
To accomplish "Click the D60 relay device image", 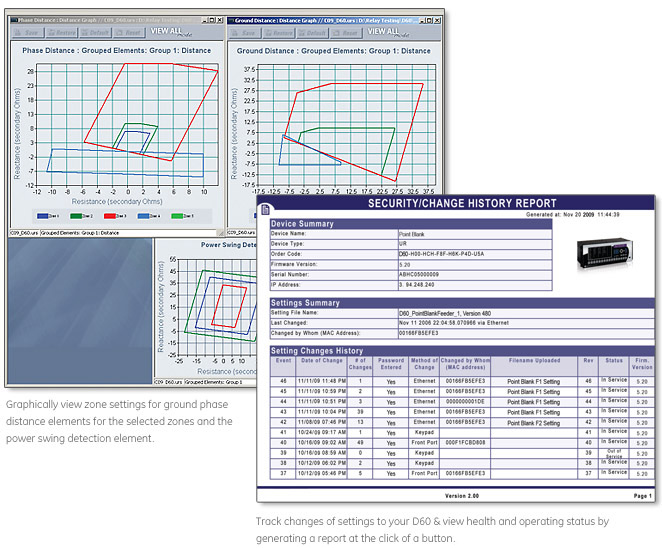I will (605, 252).
